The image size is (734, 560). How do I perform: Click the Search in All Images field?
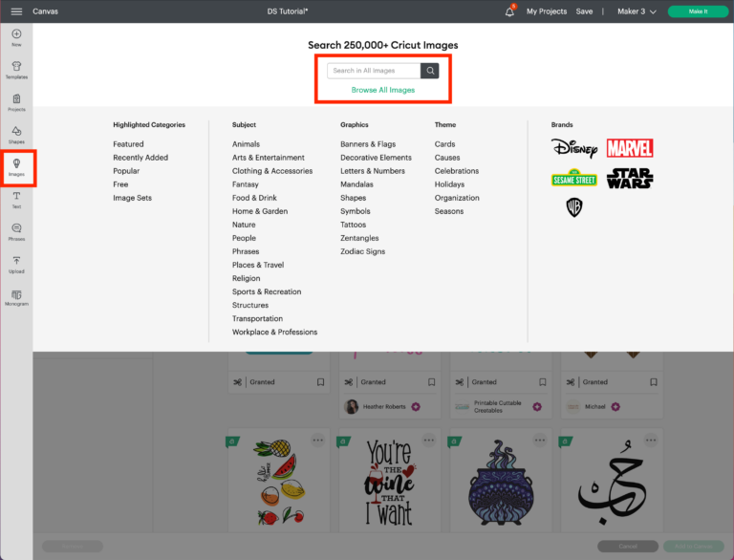[x=374, y=71]
